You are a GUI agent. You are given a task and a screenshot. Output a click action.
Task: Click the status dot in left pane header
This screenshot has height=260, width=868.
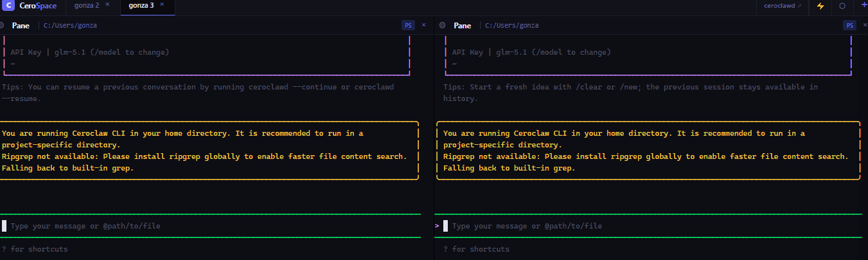(x=2, y=25)
